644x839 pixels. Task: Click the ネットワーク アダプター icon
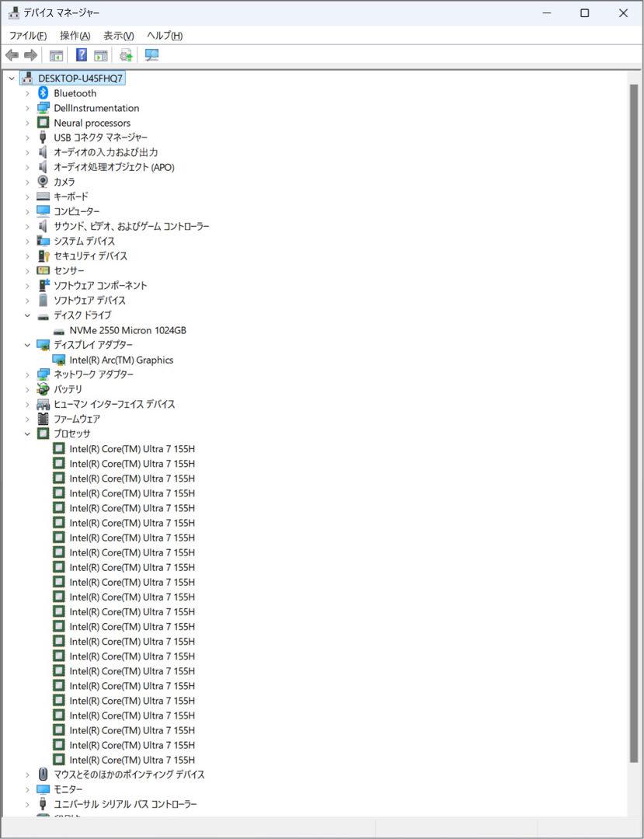[x=44, y=374]
